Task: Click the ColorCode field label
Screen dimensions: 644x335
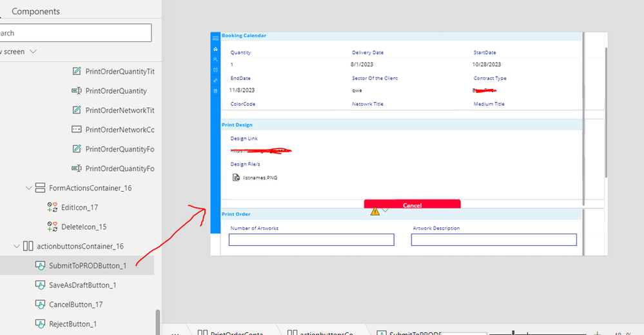Action: pos(243,104)
